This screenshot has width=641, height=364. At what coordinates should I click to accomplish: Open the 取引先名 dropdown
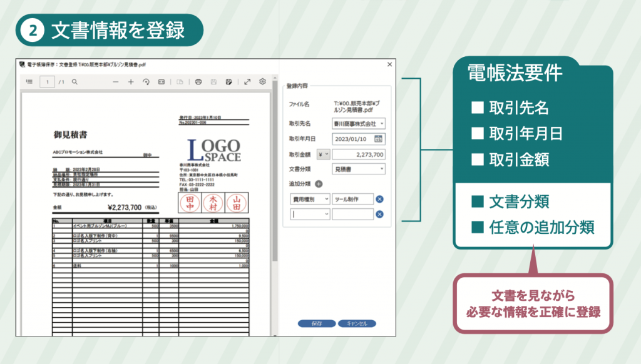click(x=382, y=123)
